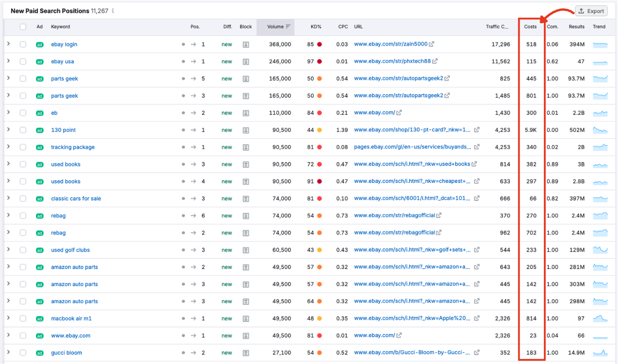The width and height of the screenshot is (619, 364).
Task: Select the checkbox on the 'rebag' row
Action: coord(23,215)
